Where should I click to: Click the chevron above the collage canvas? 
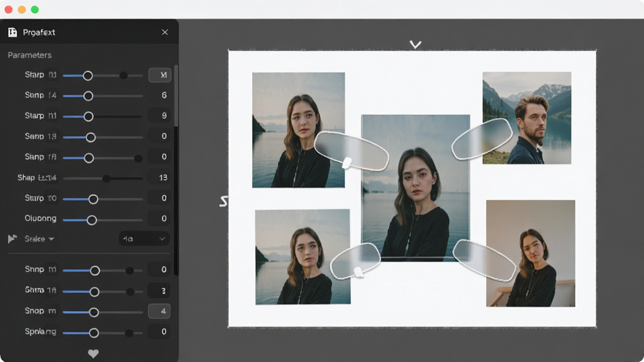click(x=415, y=45)
